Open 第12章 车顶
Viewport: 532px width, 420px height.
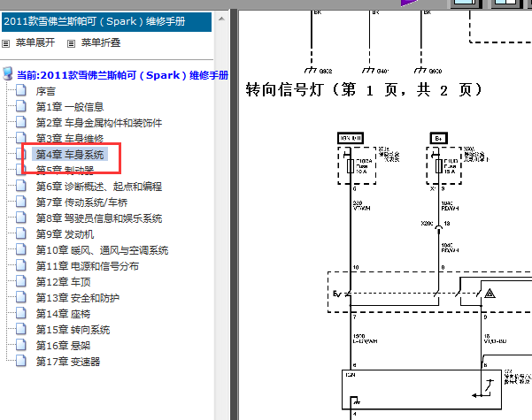tap(64, 282)
